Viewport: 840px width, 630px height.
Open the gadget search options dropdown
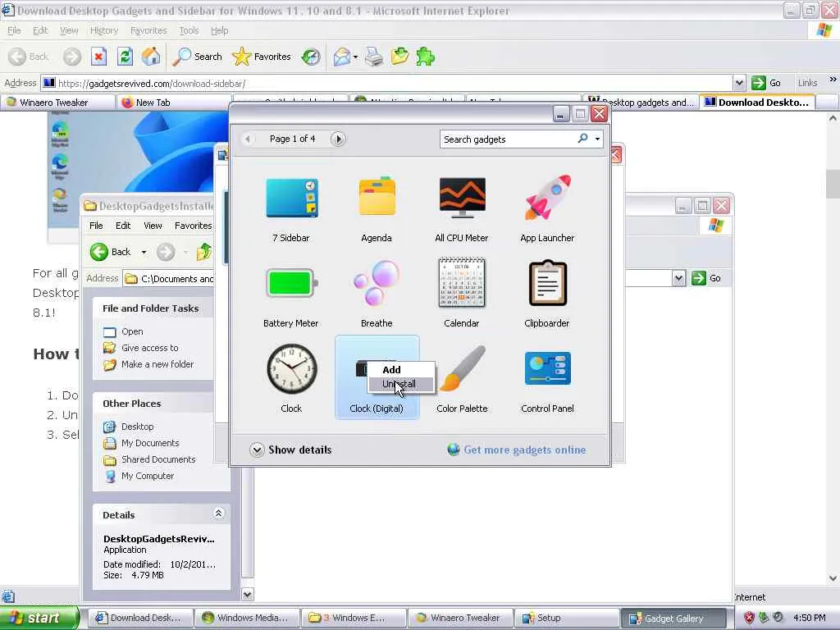[597, 139]
